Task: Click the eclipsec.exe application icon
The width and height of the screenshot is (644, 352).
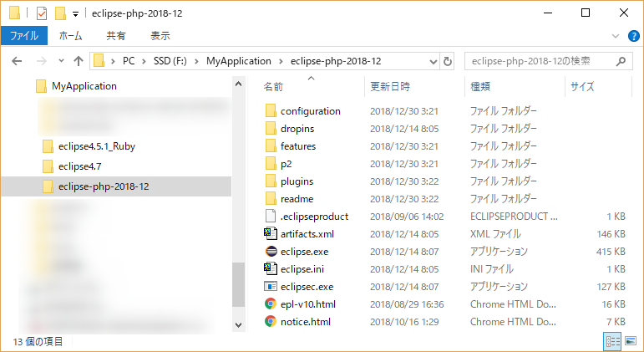Action: coord(271,286)
